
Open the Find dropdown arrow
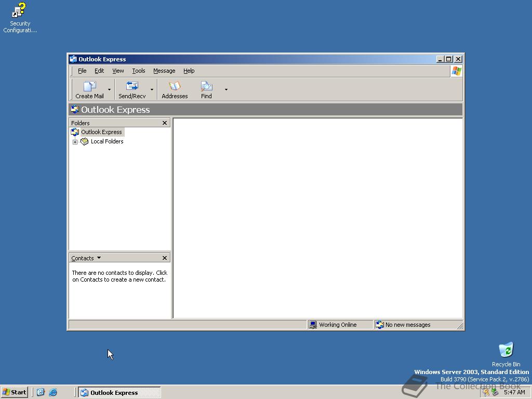click(227, 89)
